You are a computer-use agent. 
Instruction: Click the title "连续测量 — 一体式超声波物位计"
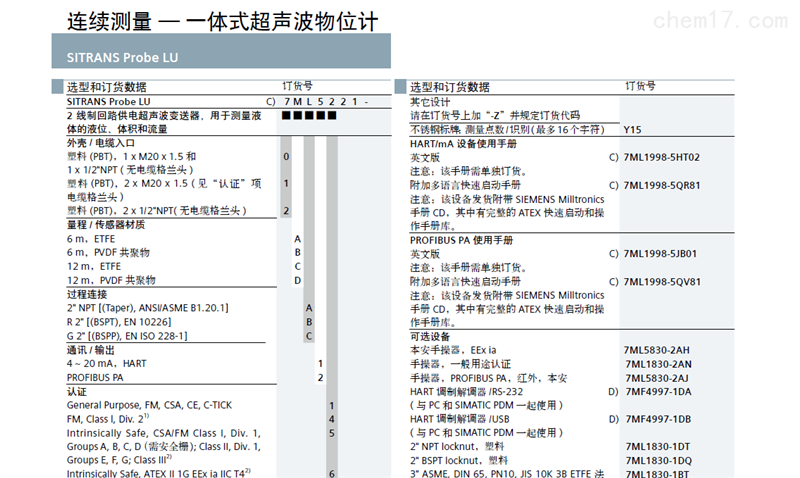pos(222,22)
